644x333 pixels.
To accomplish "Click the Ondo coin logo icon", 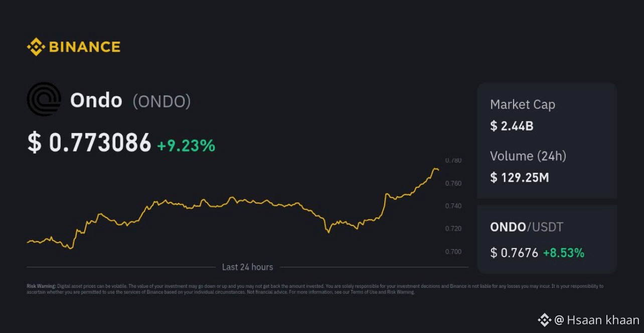I will click(x=44, y=99).
